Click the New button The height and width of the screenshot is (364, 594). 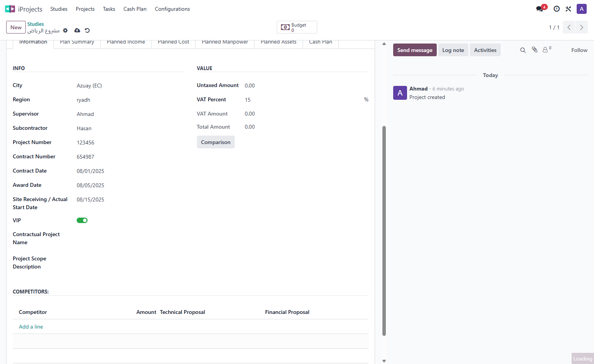tap(16, 27)
